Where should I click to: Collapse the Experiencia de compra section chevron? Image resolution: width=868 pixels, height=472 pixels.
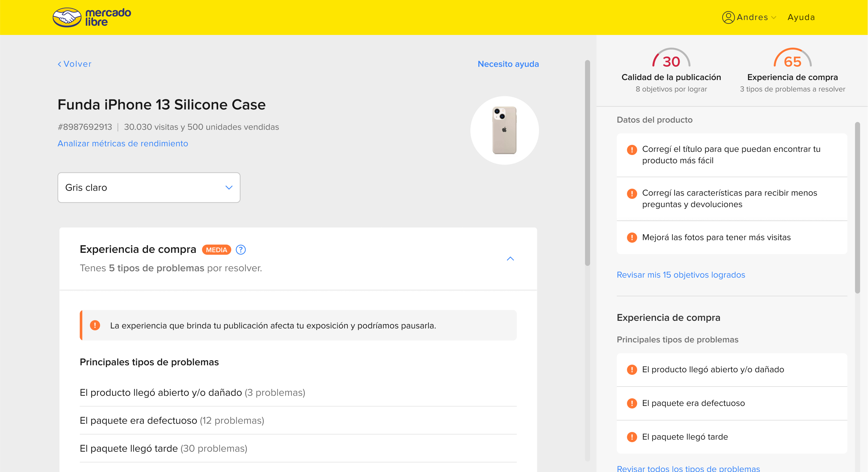[x=510, y=259]
